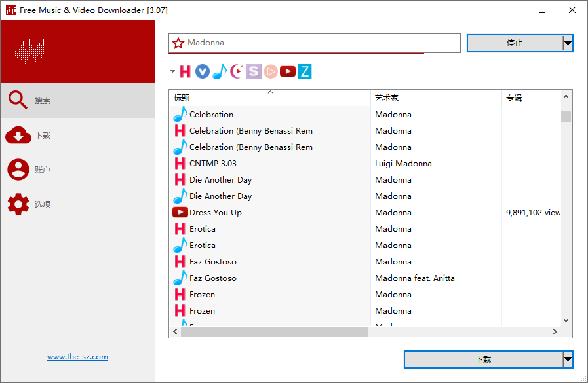Sort by the 标题 title column header
This screenshot has height=383, width=588.
[269, 98]
